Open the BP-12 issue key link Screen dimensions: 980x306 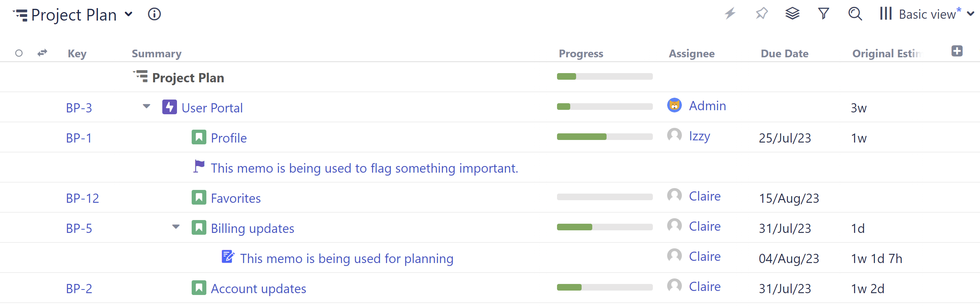(x=82, y=198)
